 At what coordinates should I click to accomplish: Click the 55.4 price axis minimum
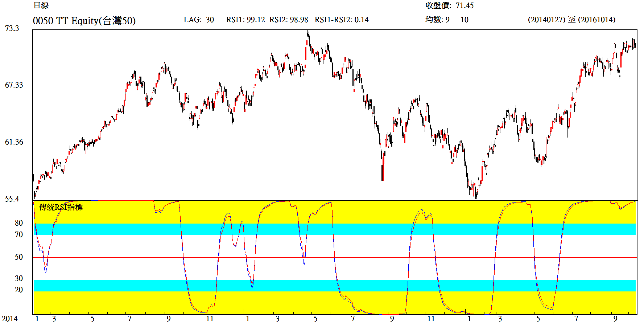12,199
